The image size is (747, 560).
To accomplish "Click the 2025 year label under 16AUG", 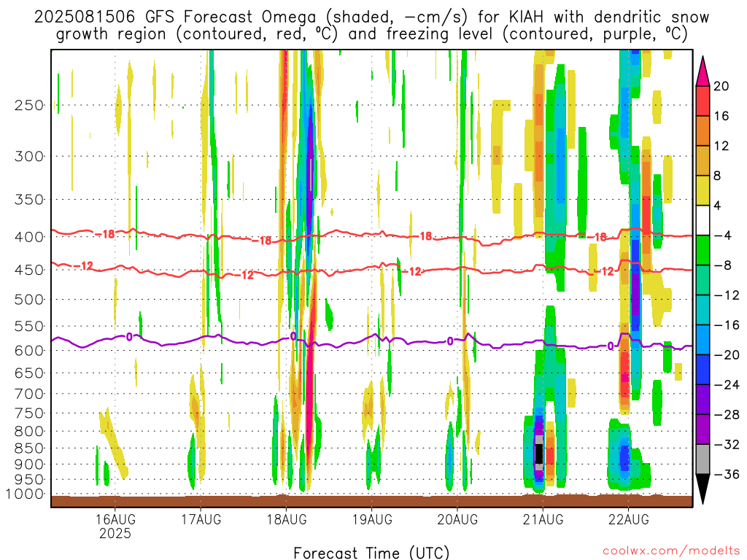I will 115,533.
